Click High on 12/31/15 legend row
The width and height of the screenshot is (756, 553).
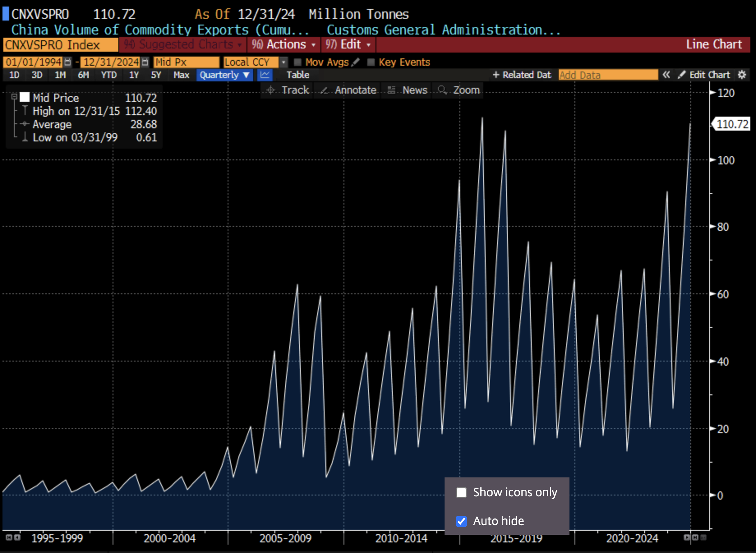[95, 111]
